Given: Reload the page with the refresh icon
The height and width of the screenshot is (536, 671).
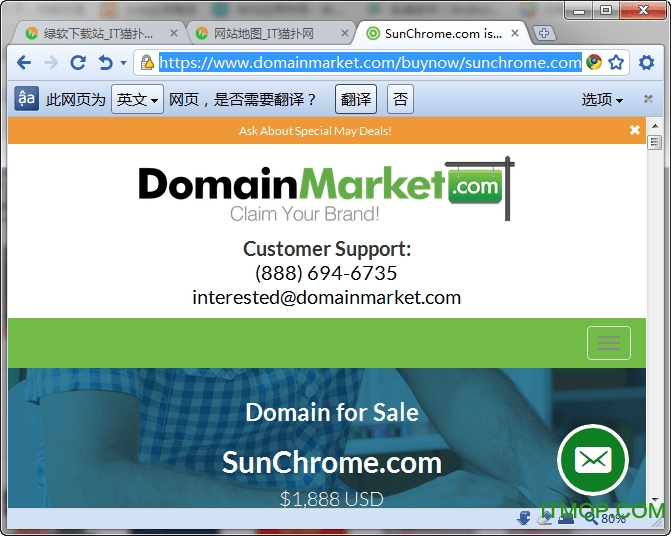Looking at the screenshot, I should click(78, 63).
